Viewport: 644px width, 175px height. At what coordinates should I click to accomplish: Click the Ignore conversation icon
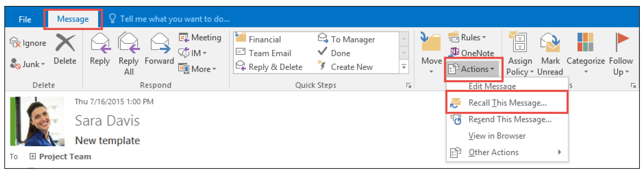[15, 43]
